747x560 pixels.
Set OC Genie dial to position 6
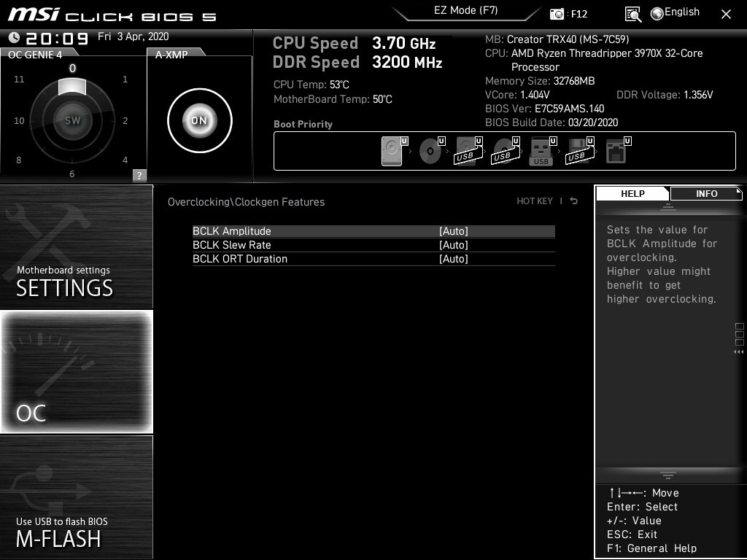coord(72,174)
